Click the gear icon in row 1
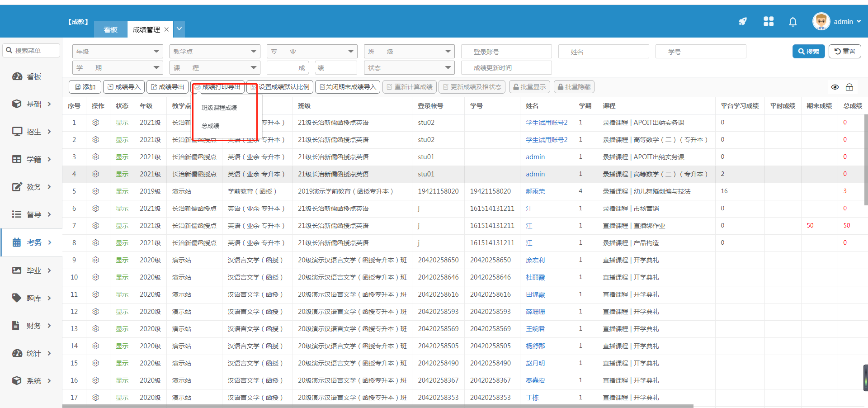Viewport: 868px width, 408px height. (95, 123)
